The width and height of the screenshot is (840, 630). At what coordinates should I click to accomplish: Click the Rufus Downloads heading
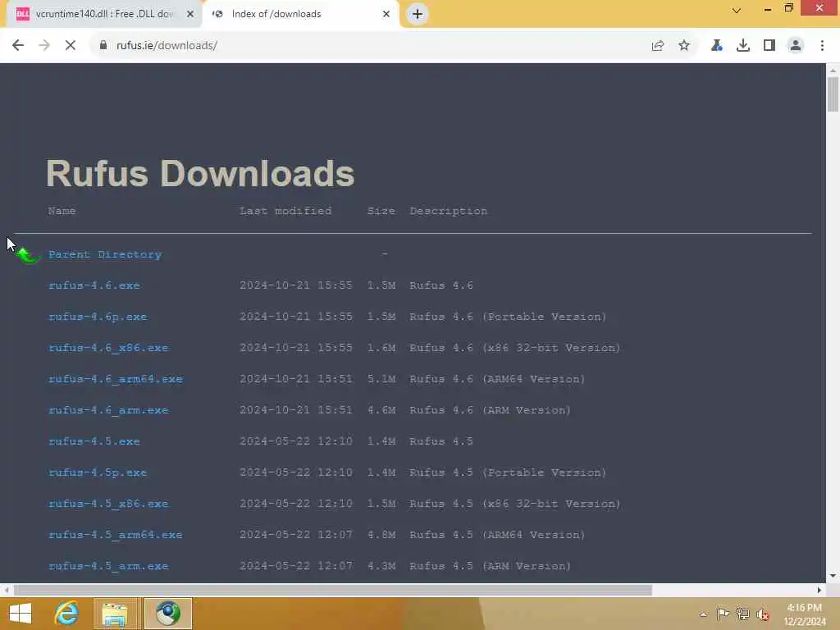click(x=200, y=173)
